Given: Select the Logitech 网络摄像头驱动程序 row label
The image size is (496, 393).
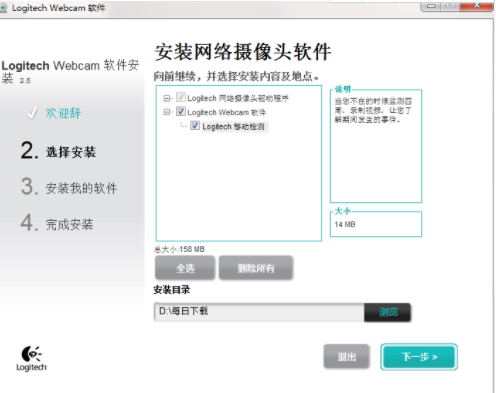Looking at the screenshot, I should [238, 98].
